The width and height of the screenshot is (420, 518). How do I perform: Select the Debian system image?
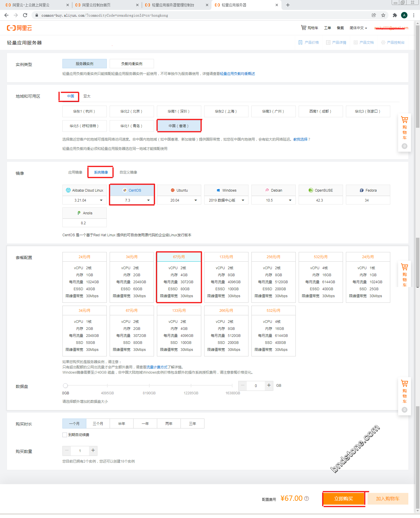click(274, 190)
